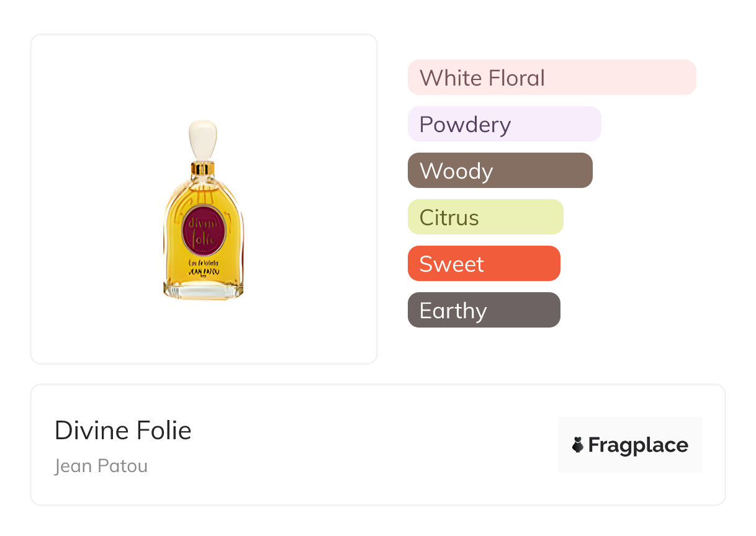Screen dimensions: 756x536
Task: Click the orange Sweet accord bar
Action: point(484,264)
